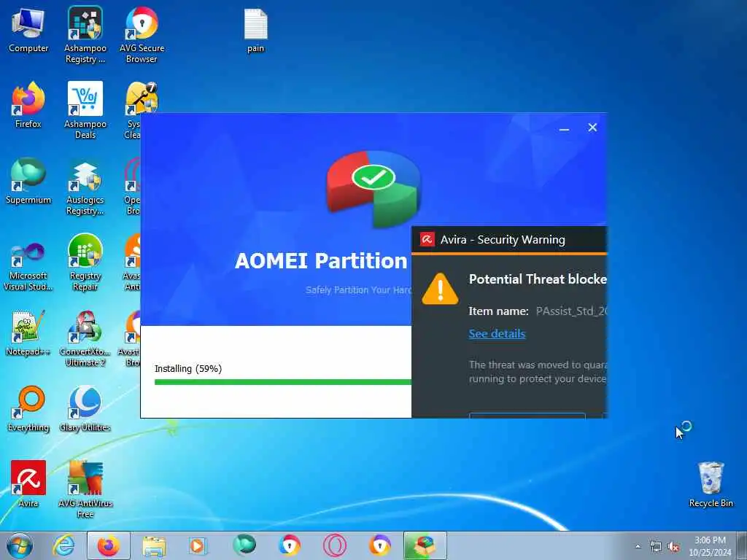Open the pain text file on desktop
The image size is (747, 560).
tap(256, 31)
